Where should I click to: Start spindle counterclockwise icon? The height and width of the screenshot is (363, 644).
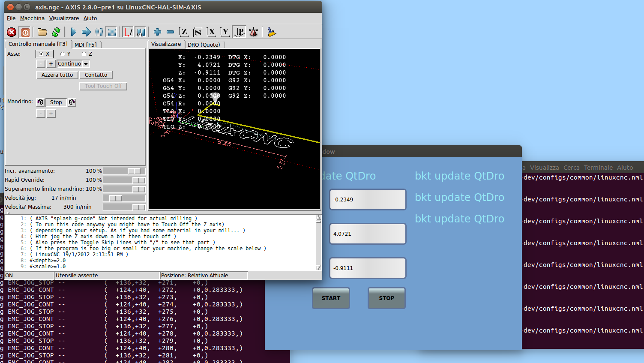(x=40, y=102)
